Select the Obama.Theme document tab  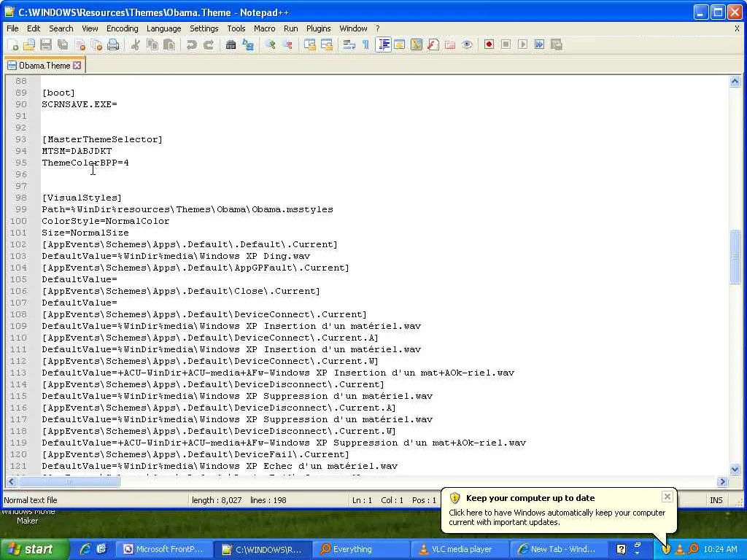click(44, 65)
